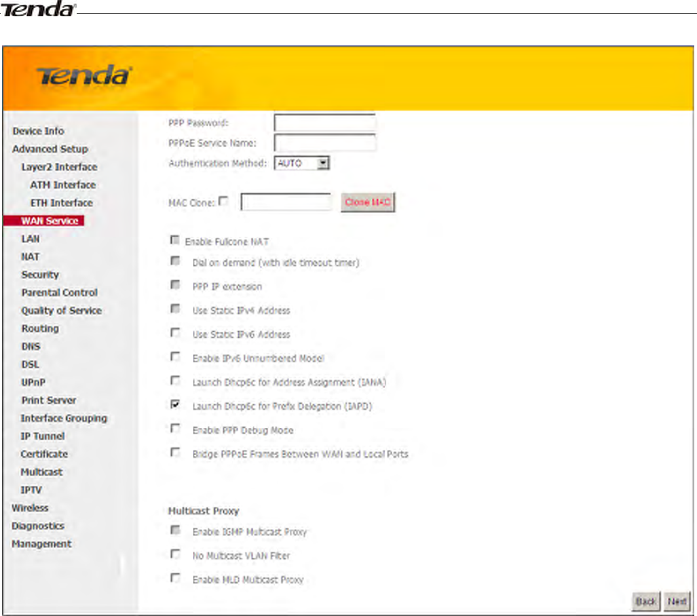The height and width of the screenshot is (616, 697).
Task: Open the Routing page
Action: [x=40, y=328]
